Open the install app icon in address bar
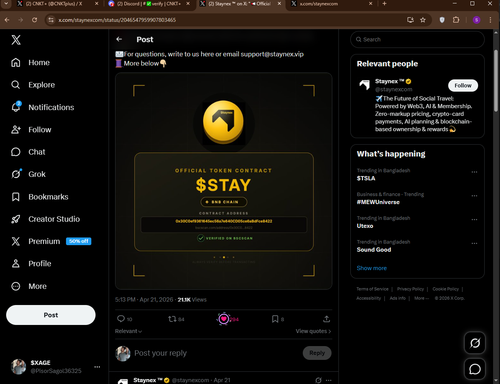Viewport: 500px width, 384px height. [410, 20]
